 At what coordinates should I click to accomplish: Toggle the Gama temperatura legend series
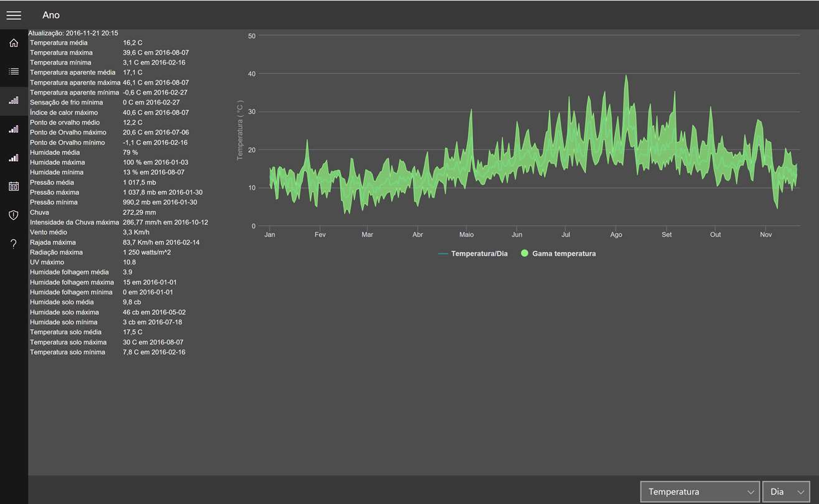pyautogui.click(x=558, y=254)
